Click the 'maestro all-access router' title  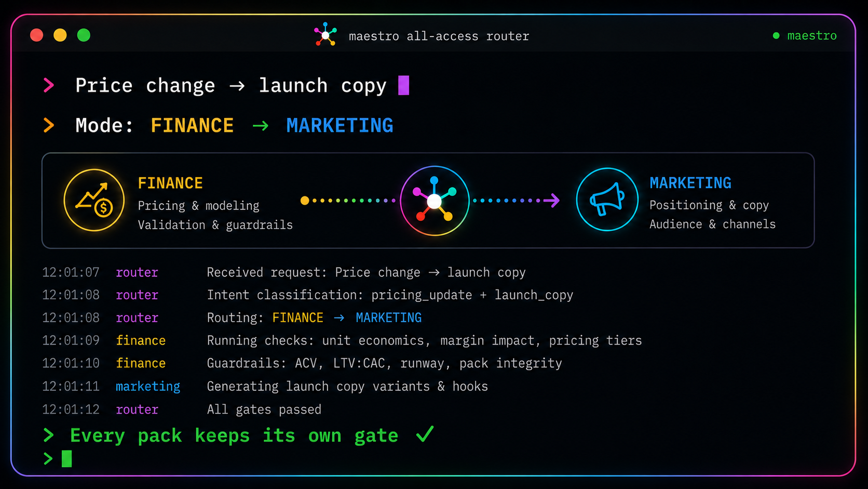(x=439, y=36)
